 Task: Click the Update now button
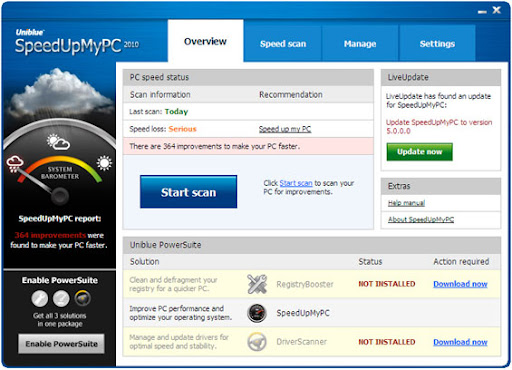coord(420,152)
